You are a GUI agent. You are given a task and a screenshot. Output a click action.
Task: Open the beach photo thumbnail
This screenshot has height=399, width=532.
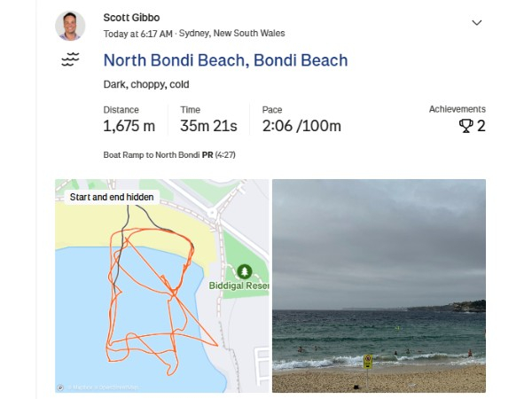coord(379,286)
